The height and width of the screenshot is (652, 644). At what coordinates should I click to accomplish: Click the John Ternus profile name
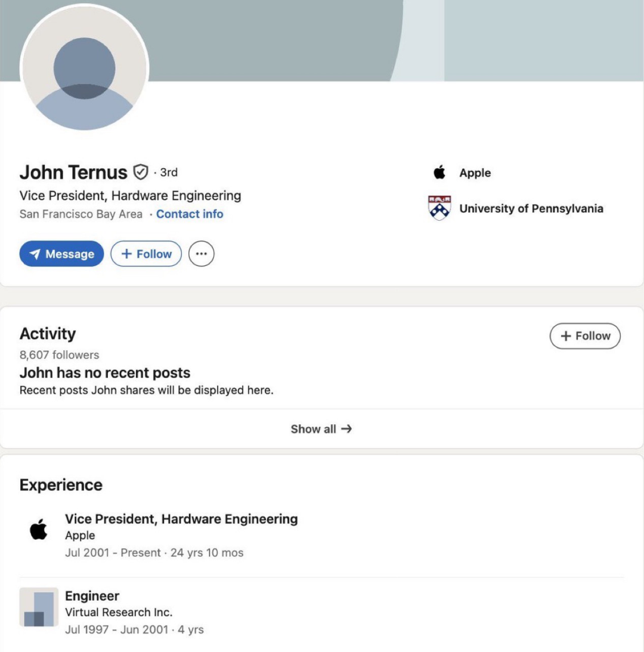coord(73,172)
